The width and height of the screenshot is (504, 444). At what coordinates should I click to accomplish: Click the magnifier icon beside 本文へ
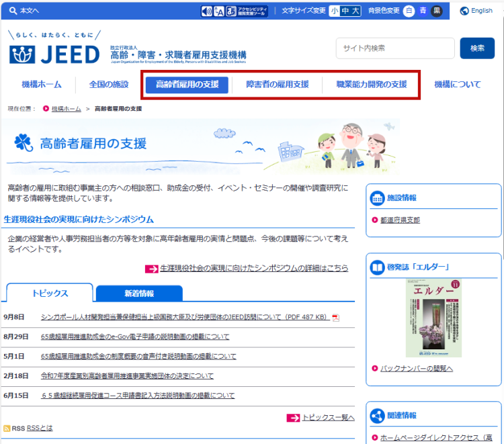pos(13,11)
